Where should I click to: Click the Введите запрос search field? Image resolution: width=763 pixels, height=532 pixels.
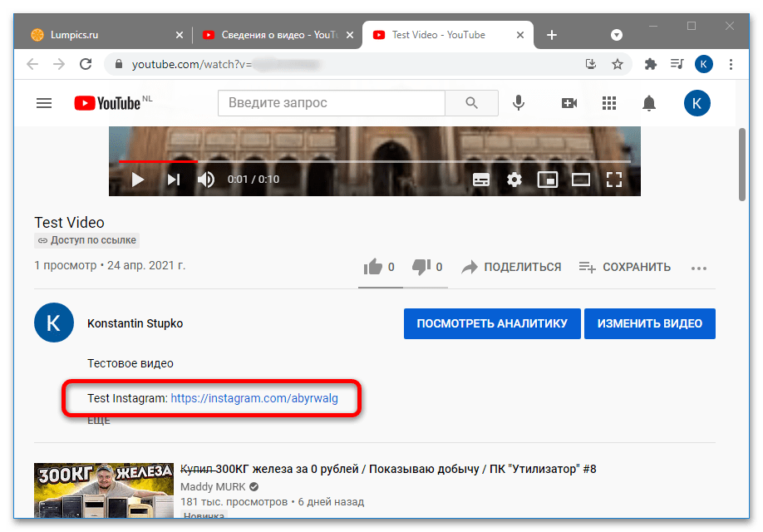pyautogui.click(x=332, y=103)
